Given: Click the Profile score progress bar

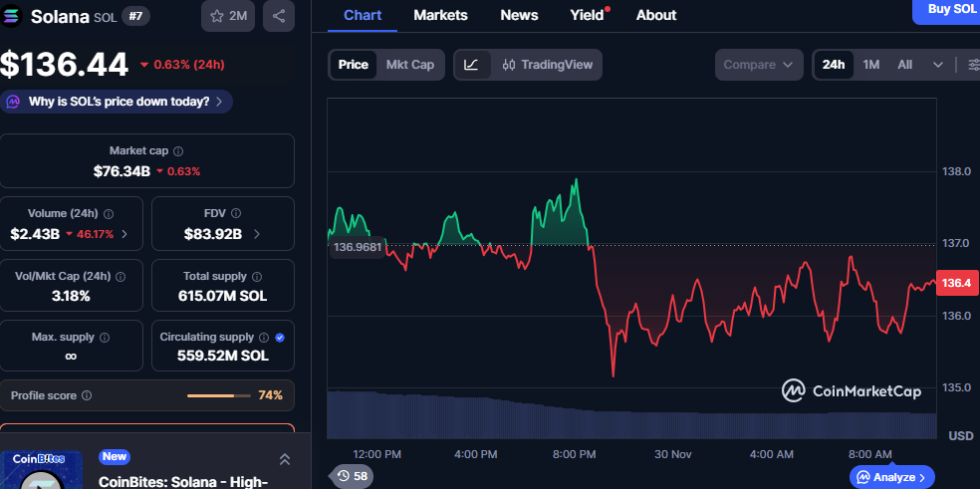Looking at the screenshot, I should 219,395.
